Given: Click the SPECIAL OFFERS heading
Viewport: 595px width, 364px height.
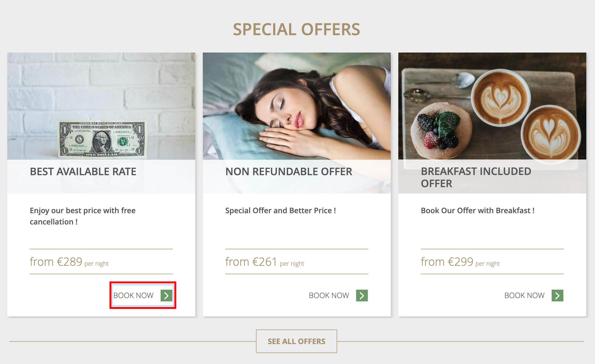Looking at the screenshot, I should click(x=296, y=30).
